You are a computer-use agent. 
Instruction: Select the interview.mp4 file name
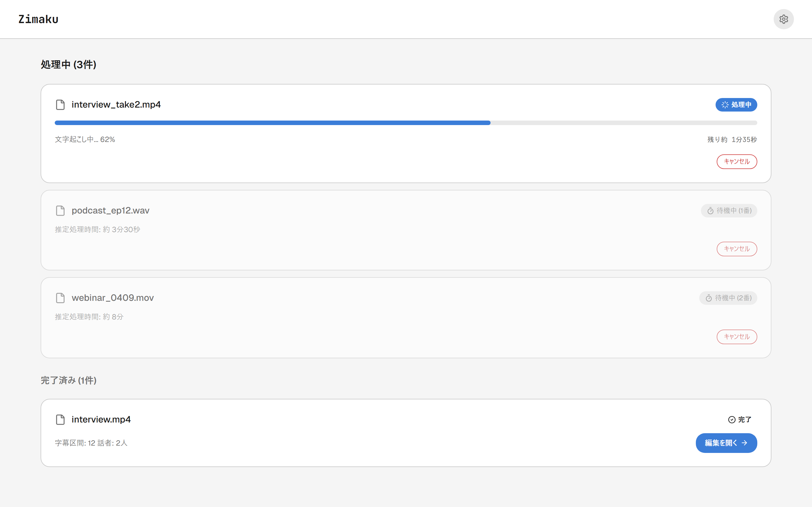point(101,419)
